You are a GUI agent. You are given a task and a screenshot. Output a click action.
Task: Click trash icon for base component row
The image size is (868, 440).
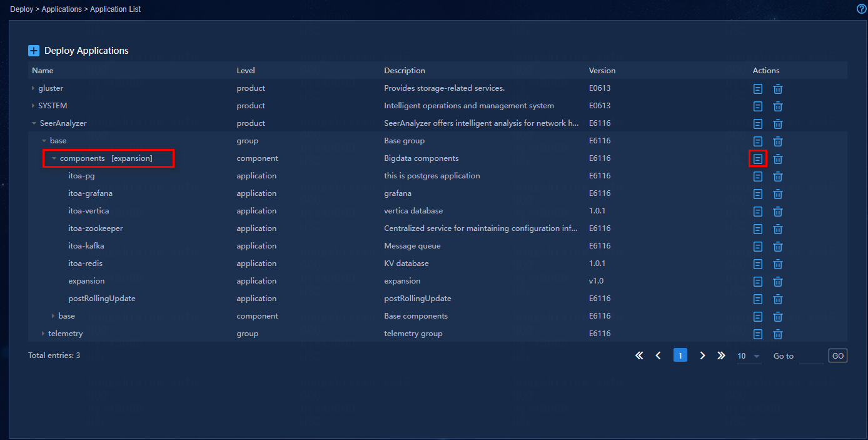point(778,317)
